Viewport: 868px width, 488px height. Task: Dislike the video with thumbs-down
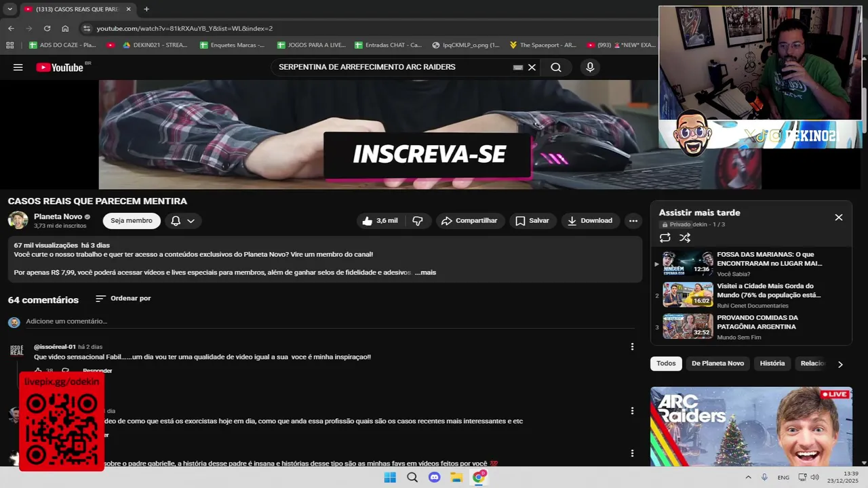click(x=418, y=220)
